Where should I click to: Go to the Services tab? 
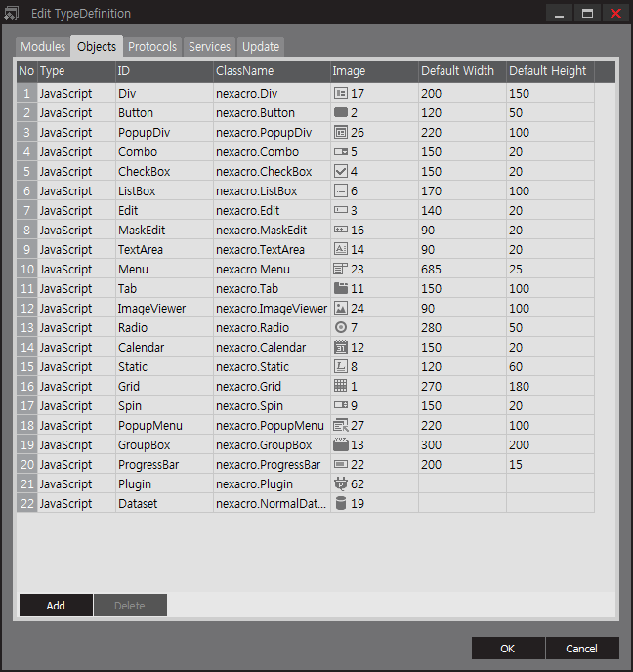coord(210,46)
